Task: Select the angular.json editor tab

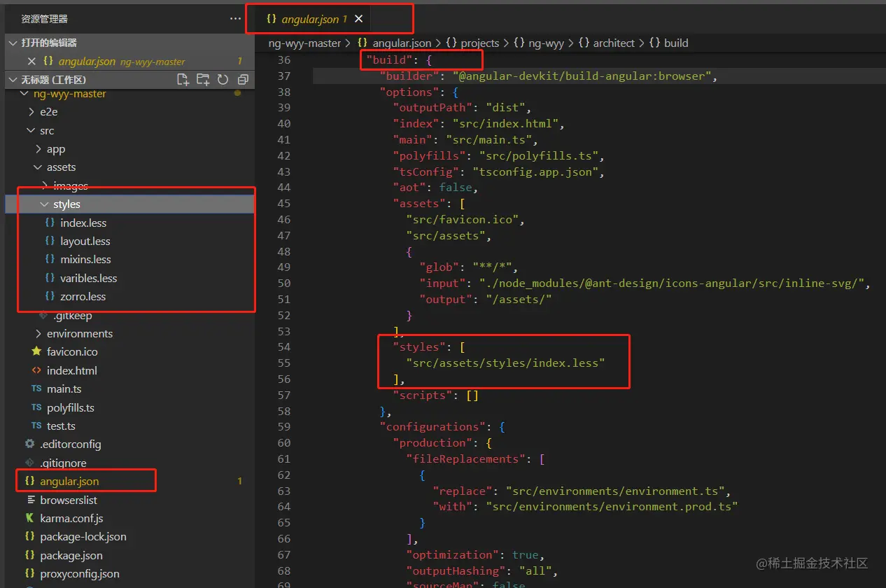Action: coord(314,19)
